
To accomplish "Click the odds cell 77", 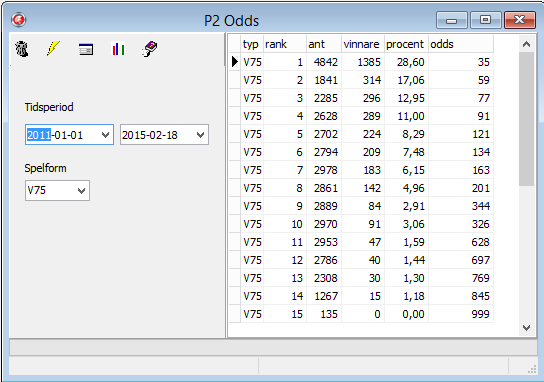I will 461,98.
